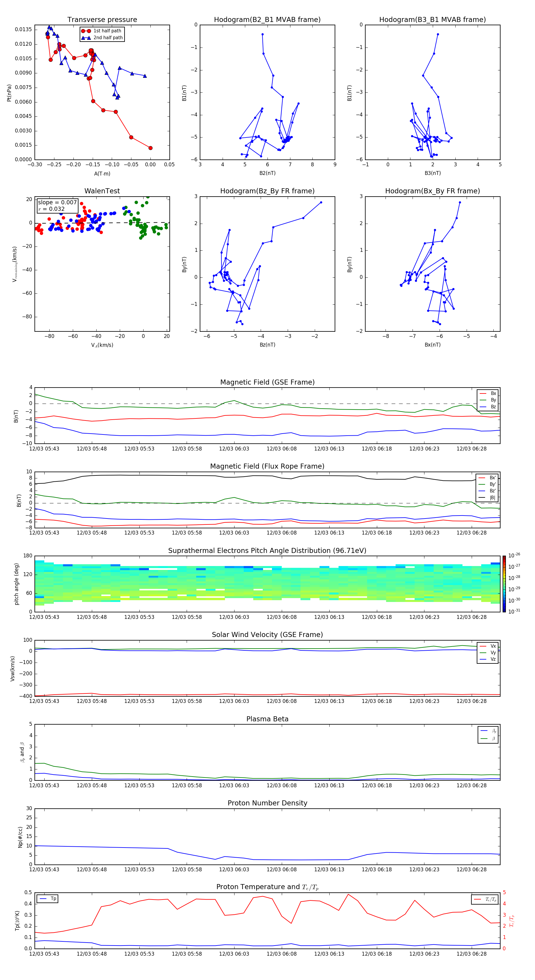
Task: Click the 'Np(#/cc)' axis label
Action: [x=20, y=837]
